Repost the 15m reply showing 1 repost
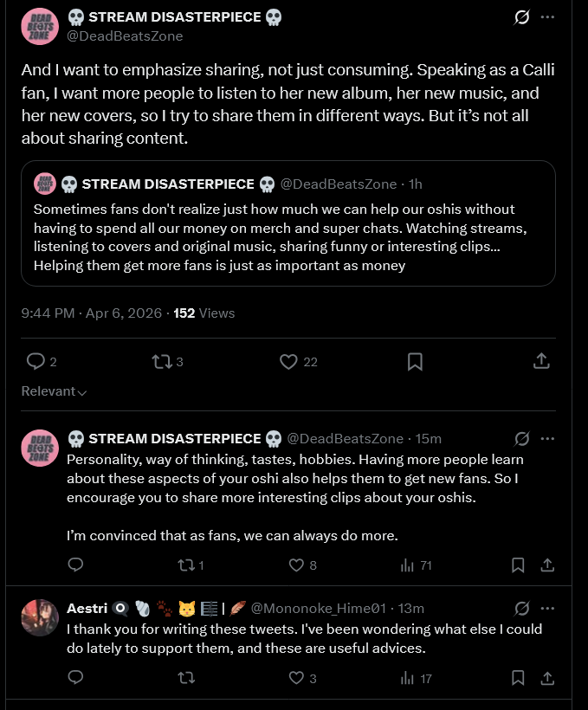The height and width of the screenshot is (710, 588). [x=191, y=565]
